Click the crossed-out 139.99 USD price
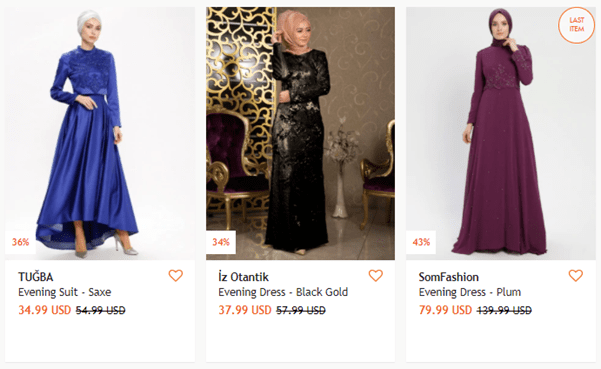Image resolution: width=601 pixels, height=369 pixels. (504, 310)
